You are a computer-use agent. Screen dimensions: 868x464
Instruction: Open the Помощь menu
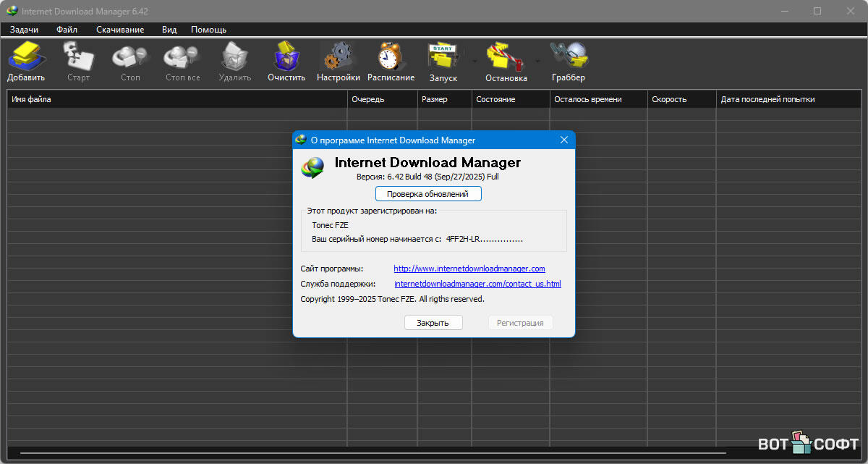[x=208, y=30]
